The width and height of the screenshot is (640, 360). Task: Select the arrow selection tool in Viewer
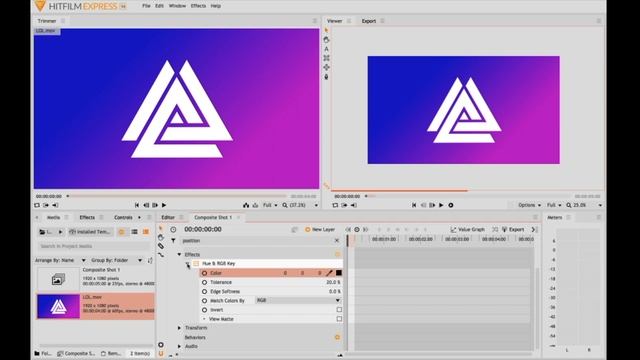pos(326,30)
